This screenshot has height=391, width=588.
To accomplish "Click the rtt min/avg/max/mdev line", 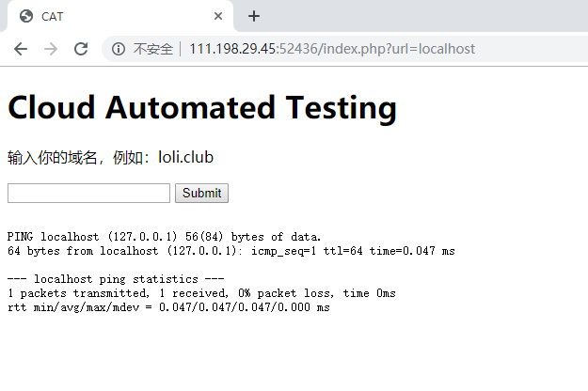I will (168, 307).
